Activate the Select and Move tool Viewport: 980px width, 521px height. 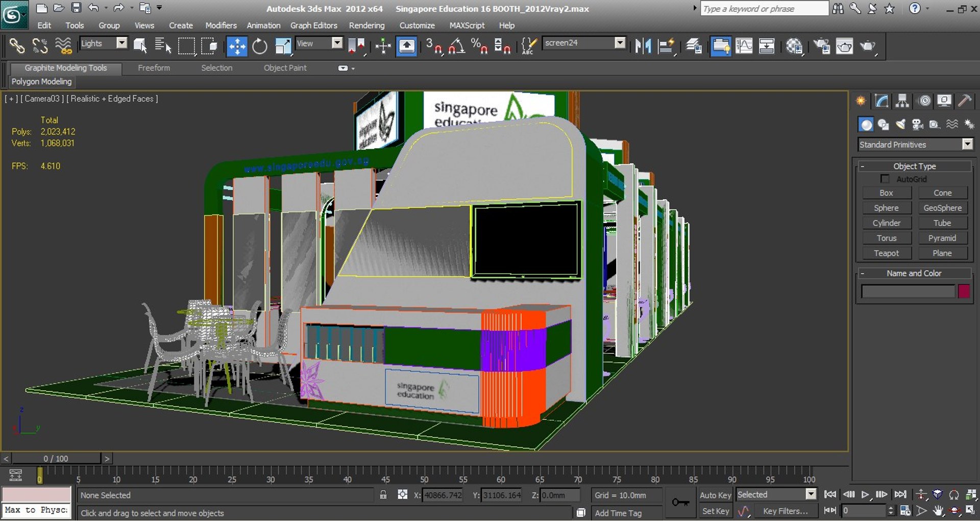coord(237,46)
